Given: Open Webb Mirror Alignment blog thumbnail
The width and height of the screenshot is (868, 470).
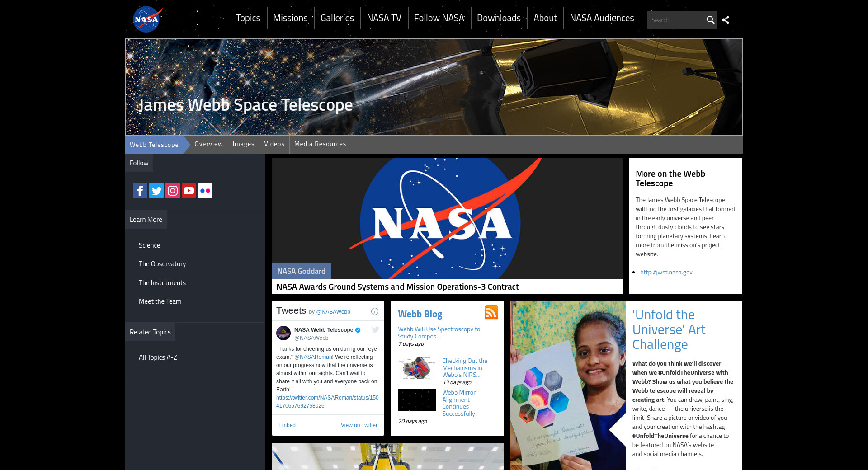Looking at the screenshot, I should pyautogui.click(x=416, y=399).
